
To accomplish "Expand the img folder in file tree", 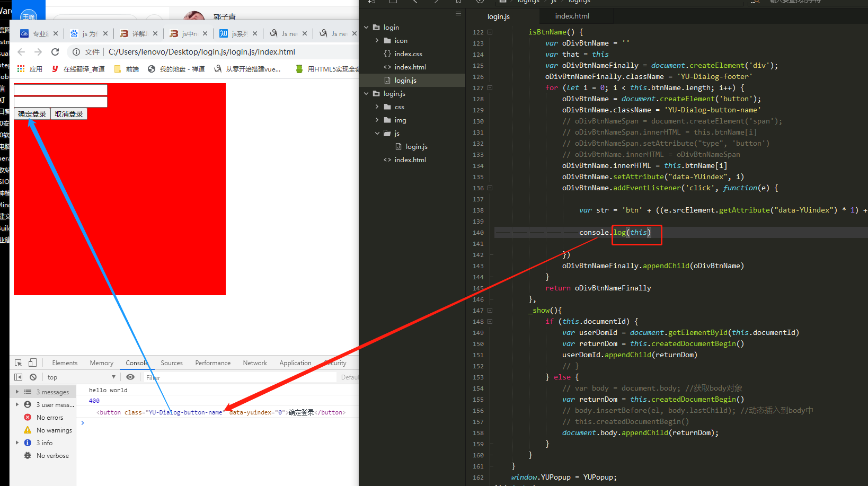I will [377, 120].
